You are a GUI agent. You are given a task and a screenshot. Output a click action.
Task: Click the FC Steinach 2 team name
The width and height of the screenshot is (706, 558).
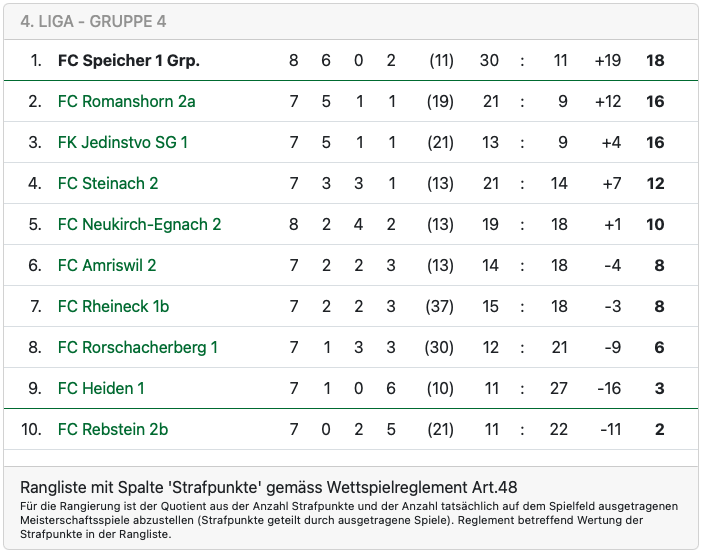pyautogui.click(x=108, y=183)
